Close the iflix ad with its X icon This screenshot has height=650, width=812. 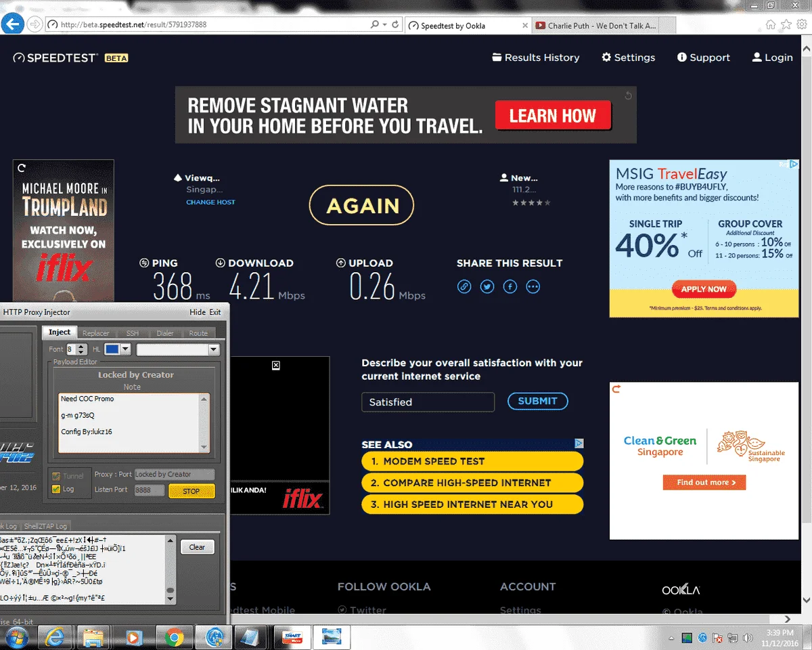pos(275,366)
